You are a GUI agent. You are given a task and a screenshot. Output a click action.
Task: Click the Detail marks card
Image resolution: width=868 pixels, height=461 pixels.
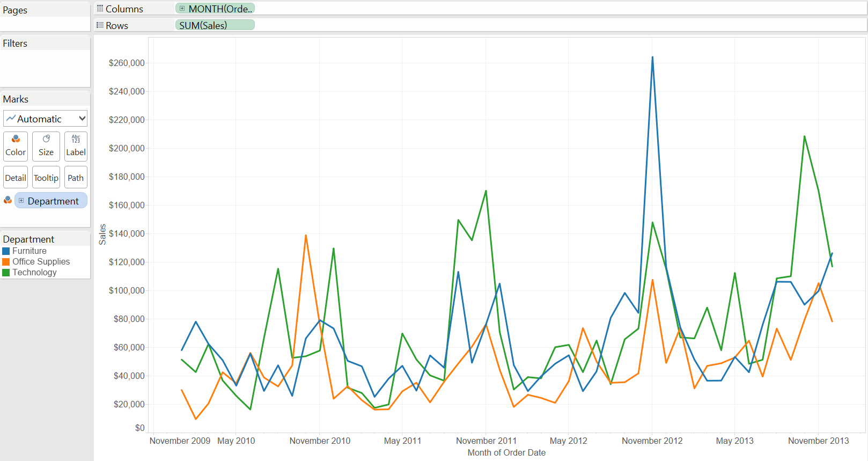tap(16, 178)
